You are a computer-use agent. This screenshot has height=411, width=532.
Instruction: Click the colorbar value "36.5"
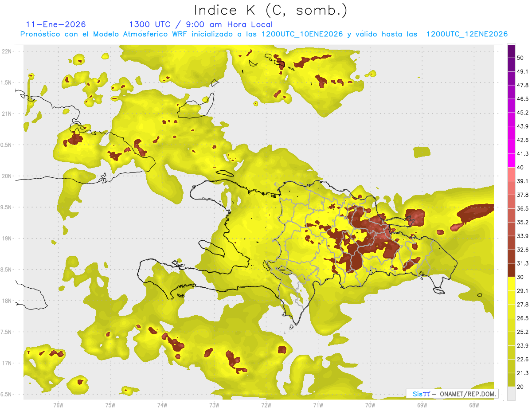[x=523, y=208]
